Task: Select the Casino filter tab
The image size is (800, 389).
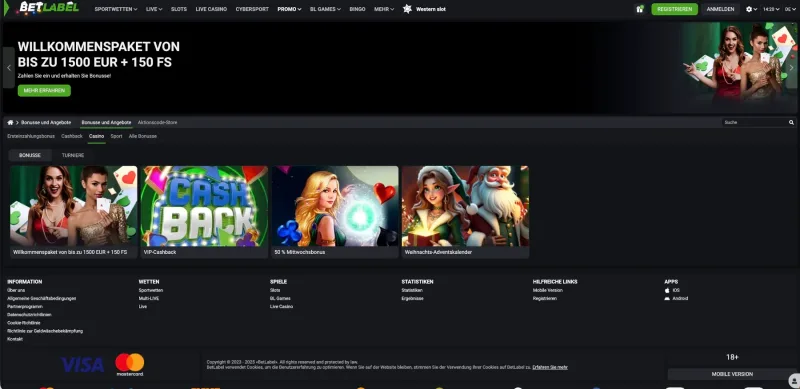Action: coord(96,136)
